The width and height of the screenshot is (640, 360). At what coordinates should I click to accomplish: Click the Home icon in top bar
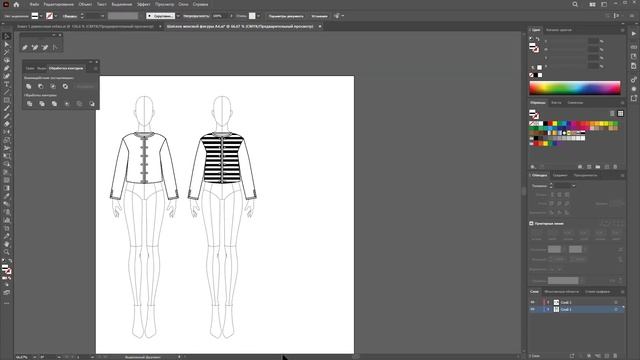16,4
